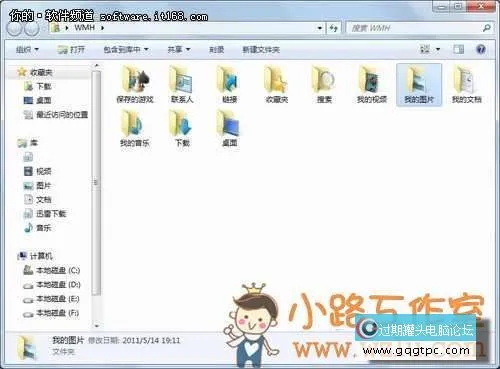Select the 收藏夹 folder in file pane

[276, 85]
